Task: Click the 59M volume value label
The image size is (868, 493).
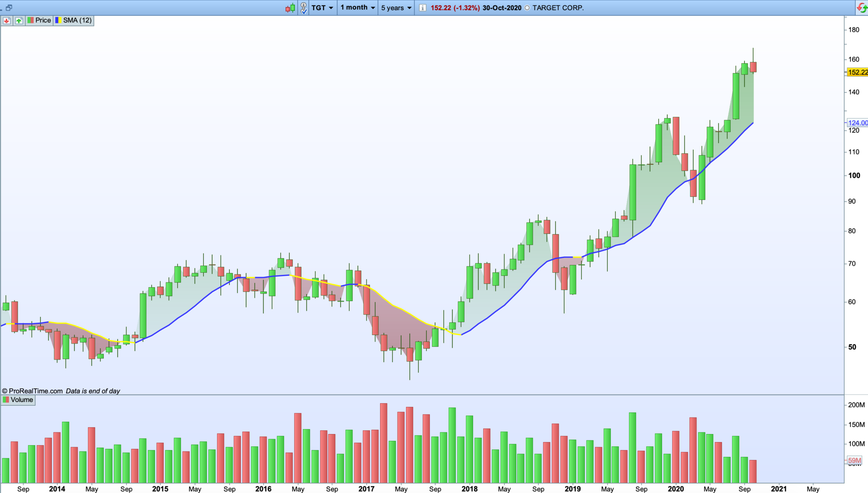Action: click(854, 460)
